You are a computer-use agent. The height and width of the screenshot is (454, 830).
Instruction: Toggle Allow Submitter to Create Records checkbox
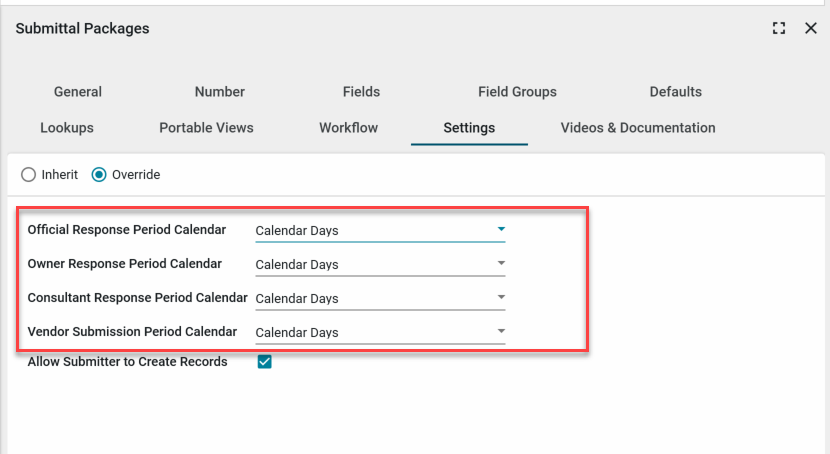[x=265, y=362]
